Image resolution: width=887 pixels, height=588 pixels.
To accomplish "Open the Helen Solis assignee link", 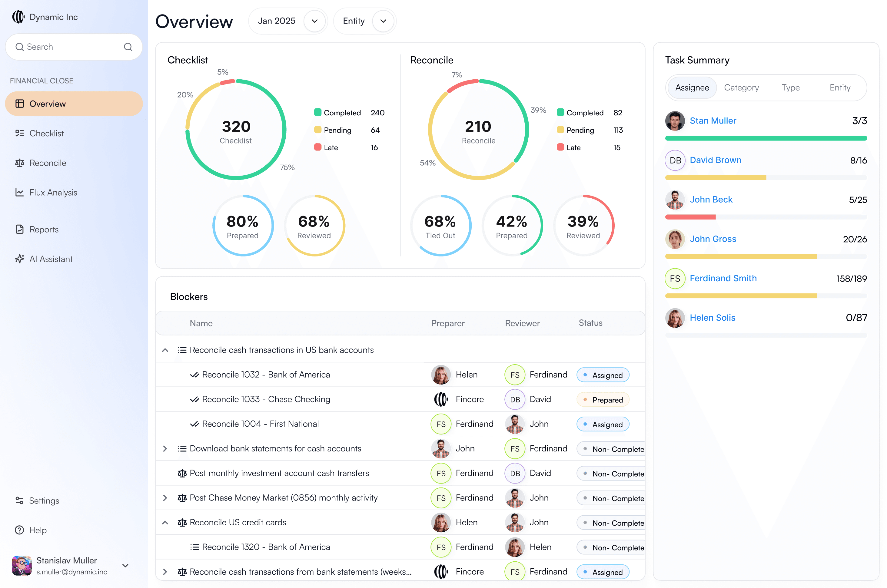I will [x=713, y=318].
